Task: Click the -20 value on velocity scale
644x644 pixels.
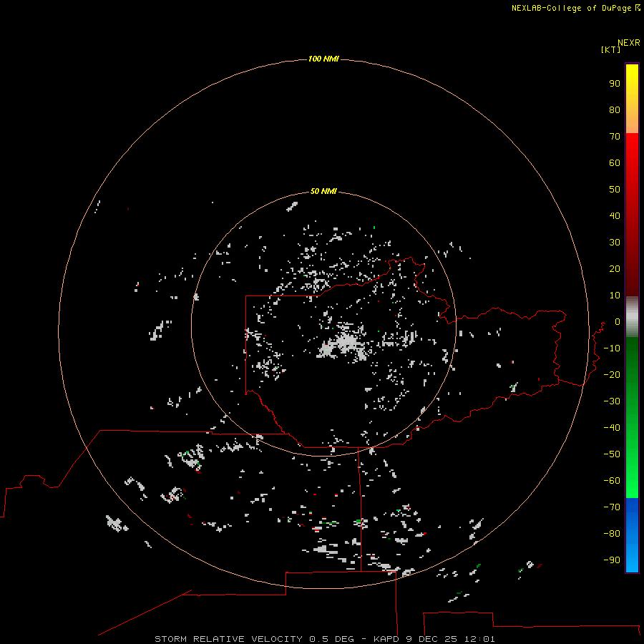Action: pyautogui.click(x=612, y=374)
